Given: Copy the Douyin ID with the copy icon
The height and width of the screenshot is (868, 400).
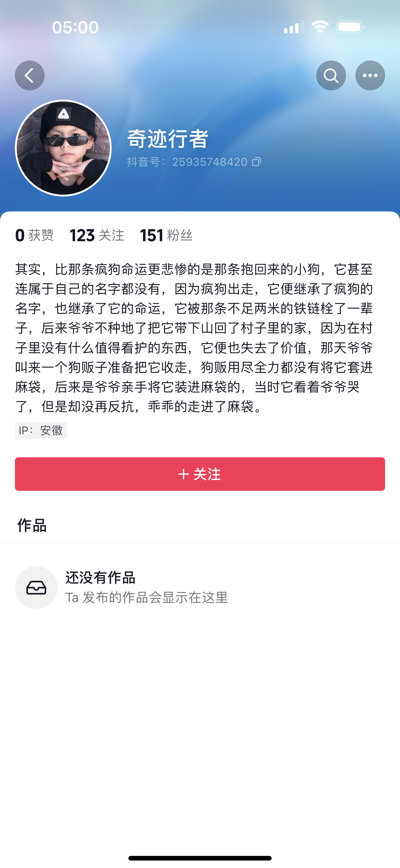Looking at the screenshot, I should point(256,162).
